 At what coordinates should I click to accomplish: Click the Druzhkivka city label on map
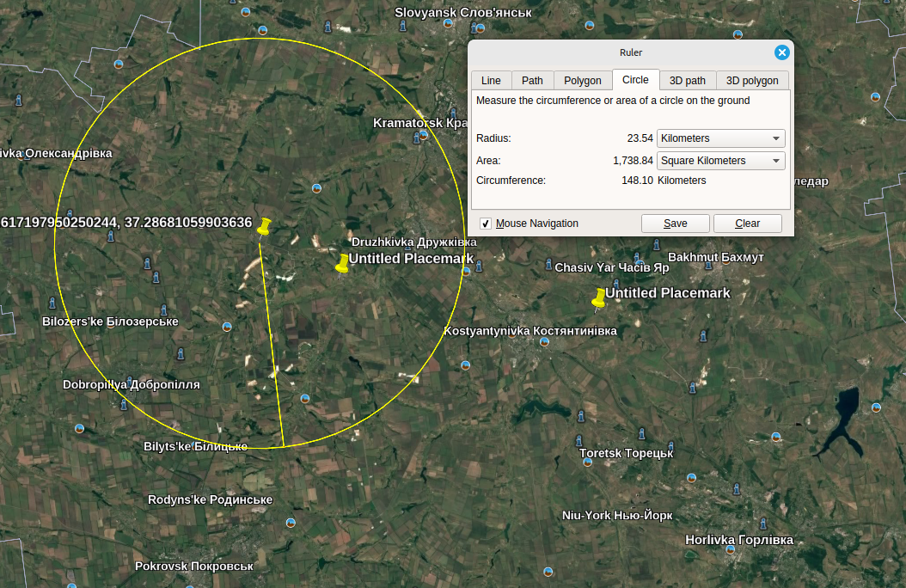[x=414, y=242]
